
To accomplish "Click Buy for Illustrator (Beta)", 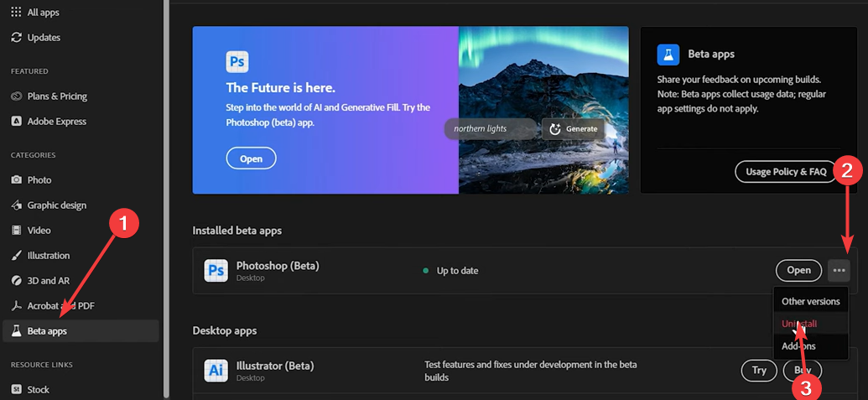I will [x=803, y=371].
